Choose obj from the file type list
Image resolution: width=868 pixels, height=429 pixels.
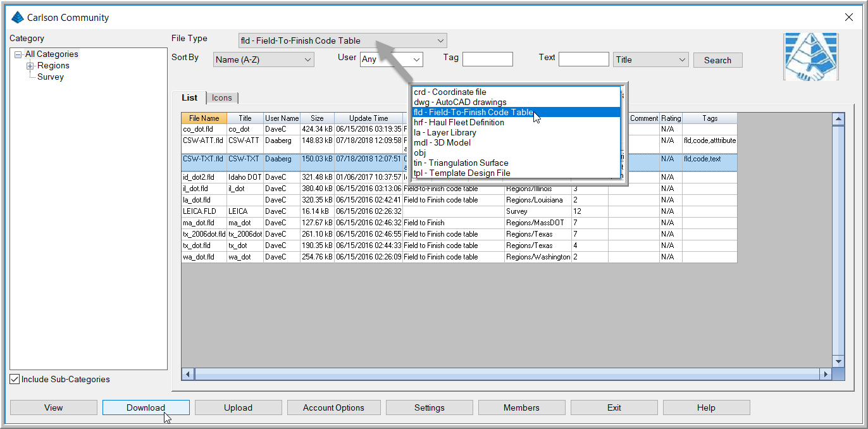click(516, 153)
